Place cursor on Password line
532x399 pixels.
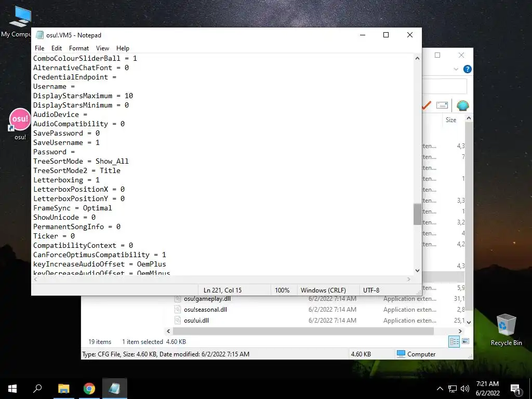54,152
